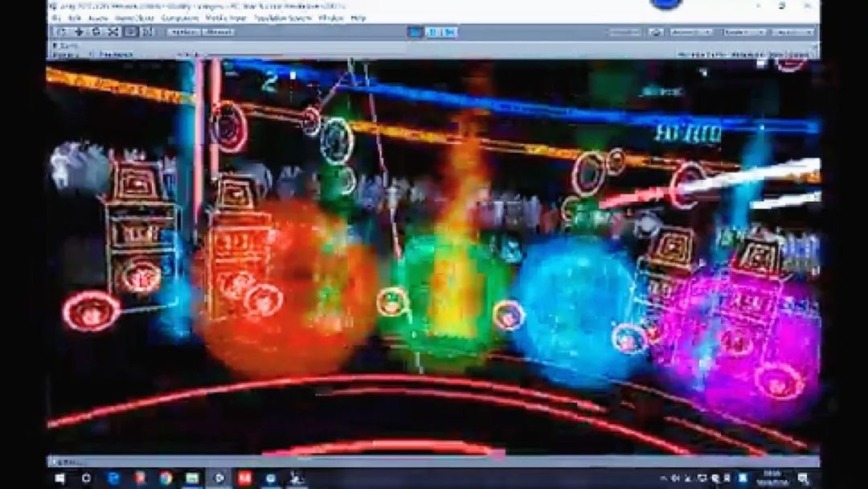Select the Move tool
Image resolution: width=868 pixels, height=489 pixels.
click(x=79, y=32)
